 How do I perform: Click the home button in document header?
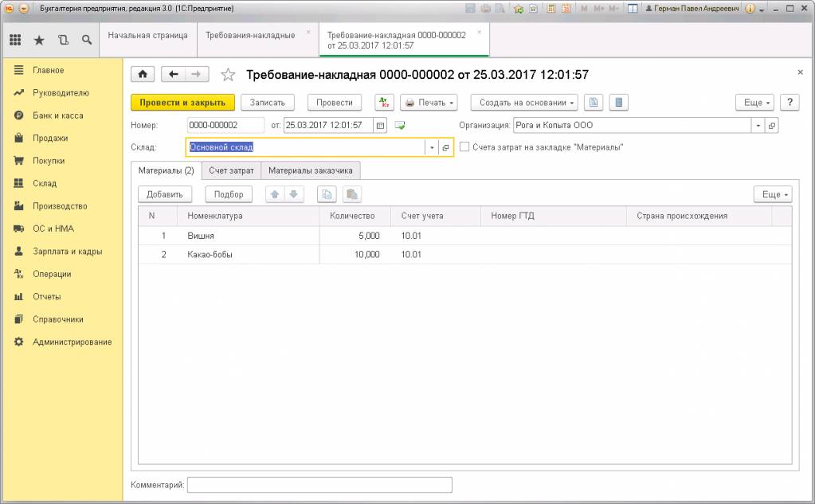(143, 74)
